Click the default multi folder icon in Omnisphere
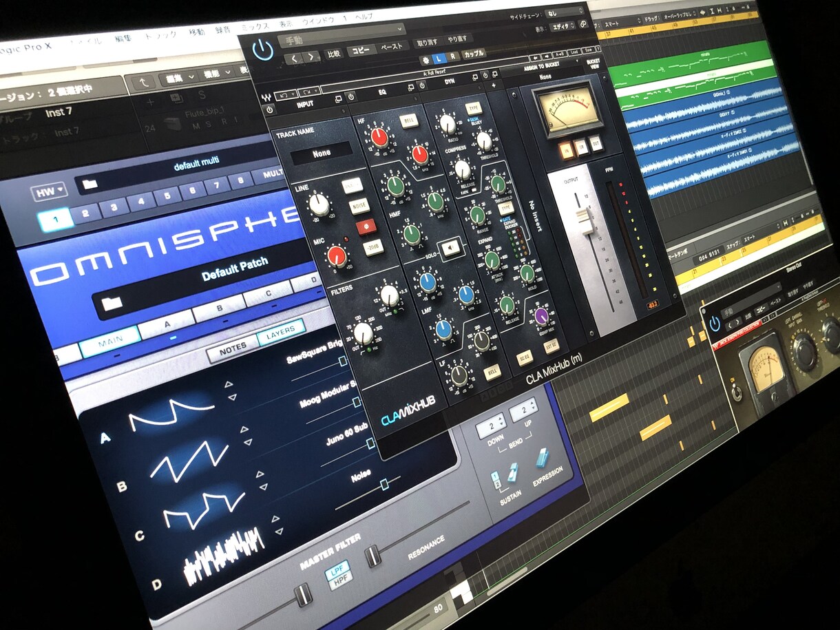 click(91, 184)
